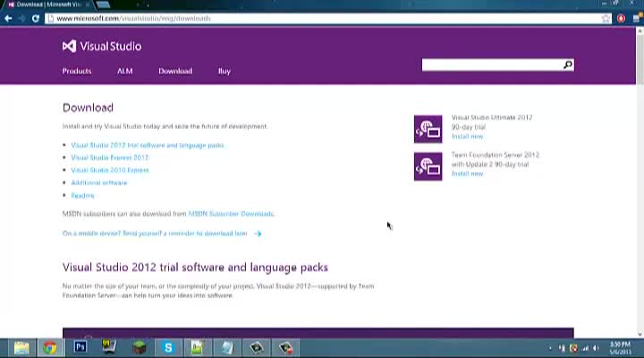This screenshot has width=644, height=358.
Task: Open the Products menu
Action: tap(77, 71)
